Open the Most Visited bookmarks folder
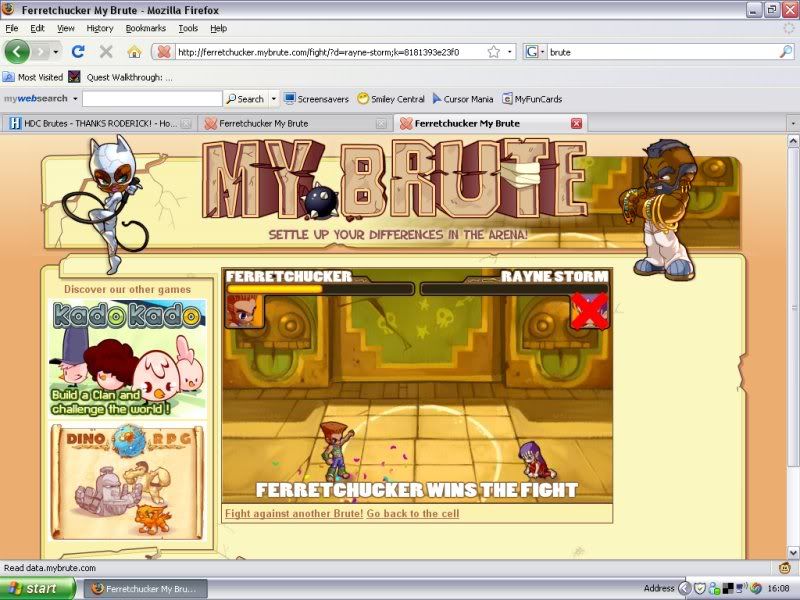800x600 pixels. click(x=33, y=77)
